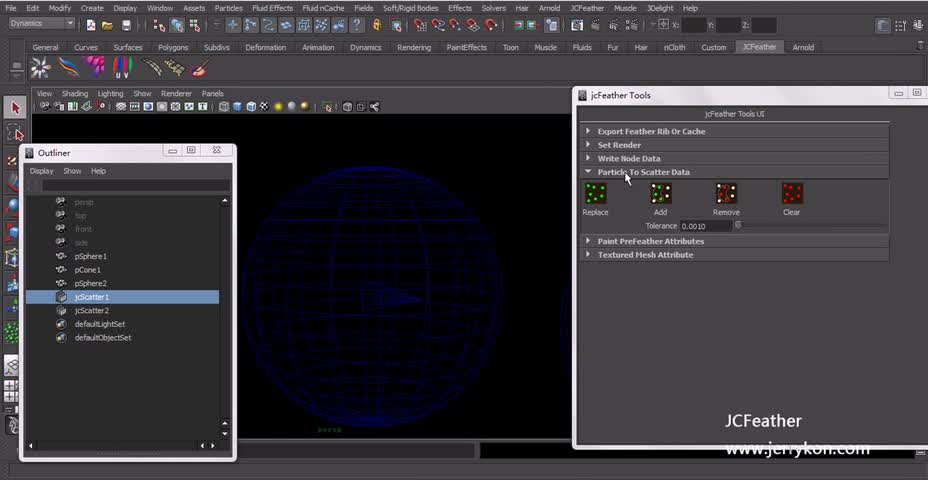Expand the Set Render section

[x=619, y=145]
